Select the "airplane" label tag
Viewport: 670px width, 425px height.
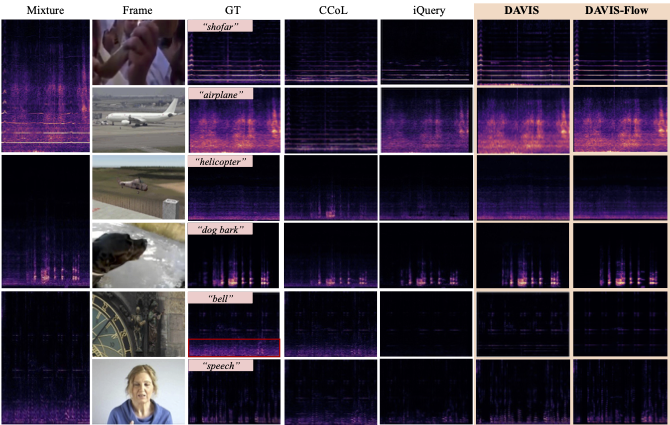220,94
